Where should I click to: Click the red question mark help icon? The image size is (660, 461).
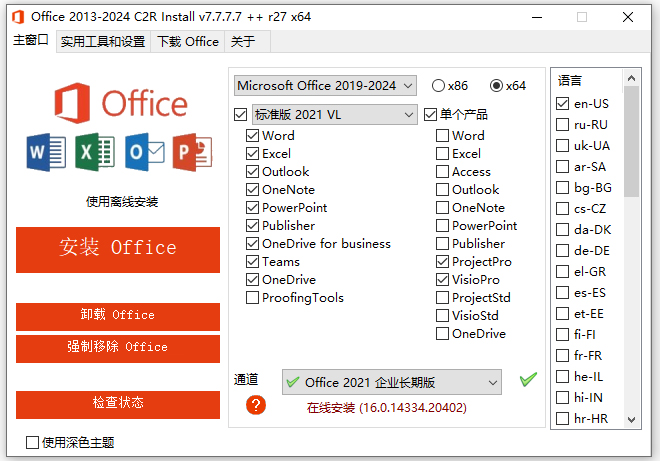click(256, 405)
